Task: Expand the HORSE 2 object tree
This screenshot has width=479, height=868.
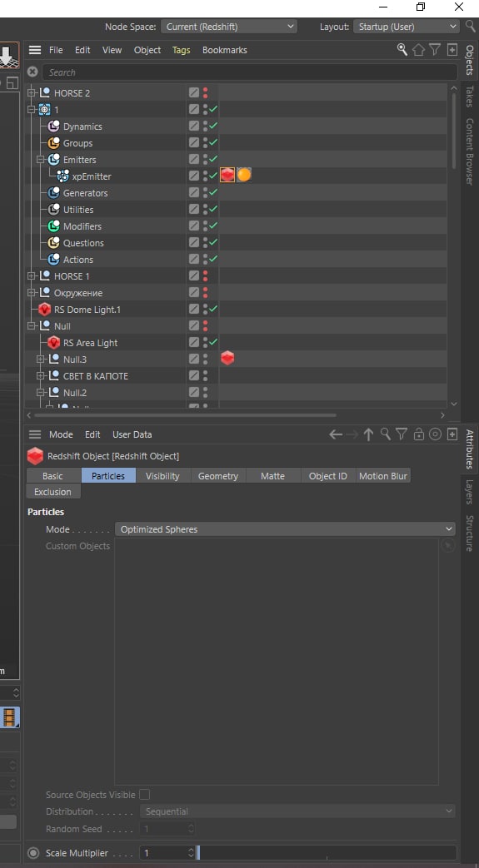Action: pyautogui.click(x=32, y=93)
